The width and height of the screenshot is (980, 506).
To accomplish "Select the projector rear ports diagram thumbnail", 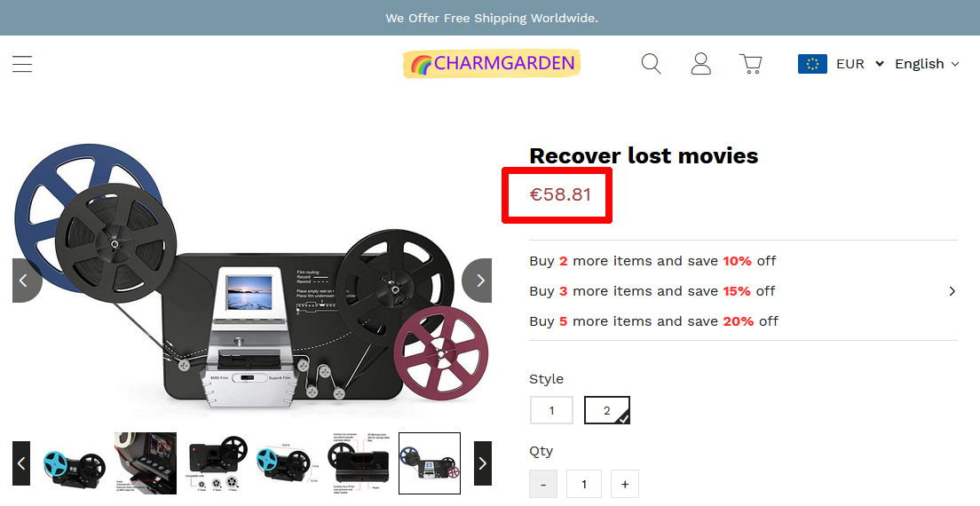I will tap(359, 463).
